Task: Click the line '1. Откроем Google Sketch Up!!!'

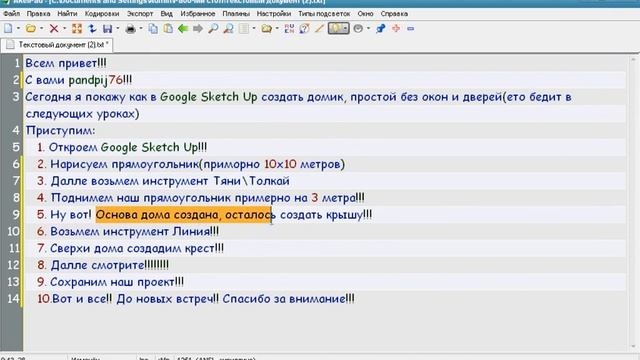Action: point(122,147)
